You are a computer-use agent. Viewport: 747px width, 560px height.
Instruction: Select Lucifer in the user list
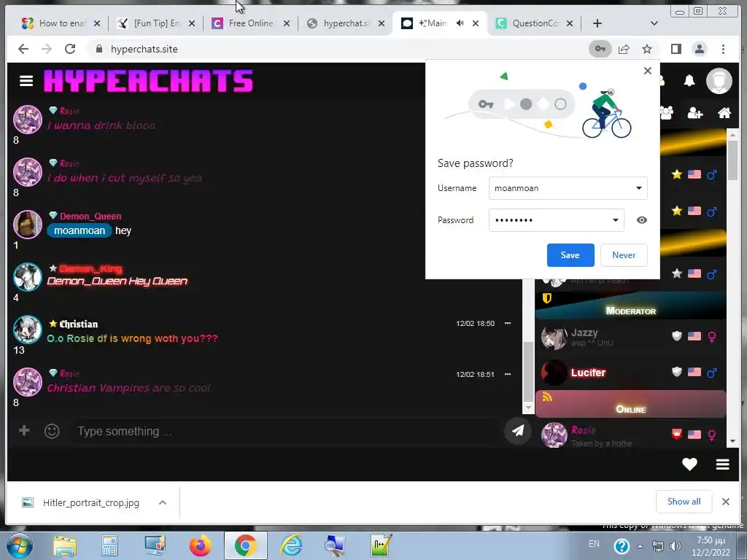point(631,373)
